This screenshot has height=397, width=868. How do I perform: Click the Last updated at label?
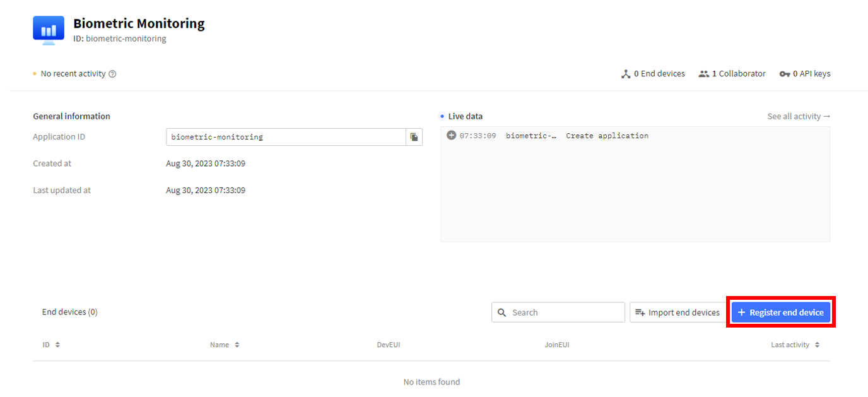coord(62,190)
